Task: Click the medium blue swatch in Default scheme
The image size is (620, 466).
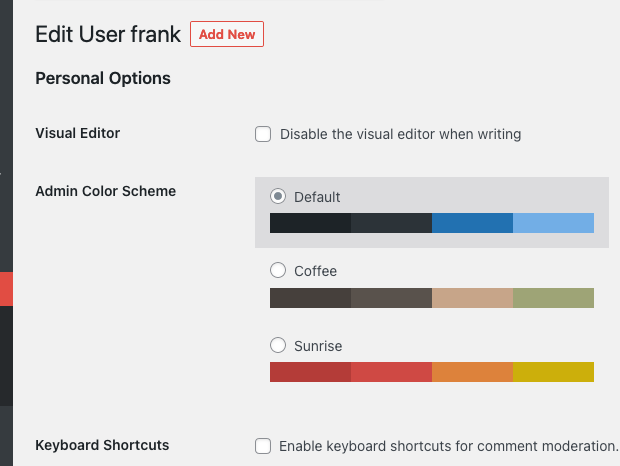Action: pos(472,223)
